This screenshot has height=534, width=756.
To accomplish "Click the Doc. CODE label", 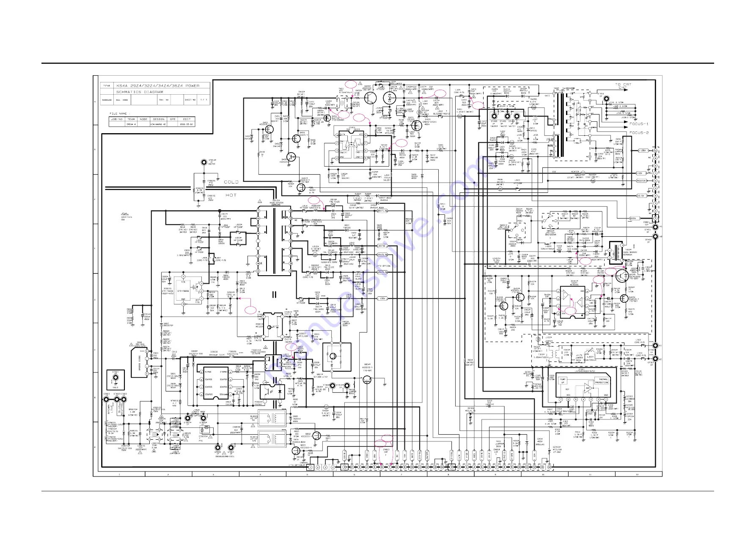I will tap(122, 100).
